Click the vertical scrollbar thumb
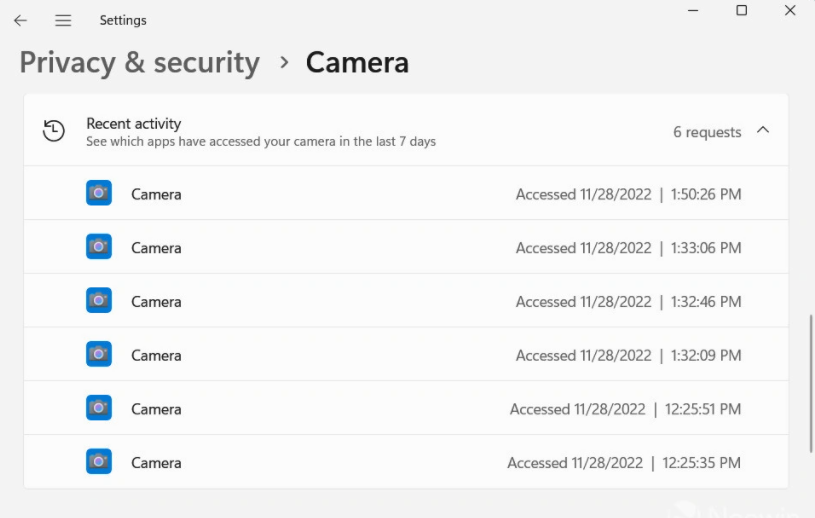The image size is (815, 518). (x=811, y=384)
